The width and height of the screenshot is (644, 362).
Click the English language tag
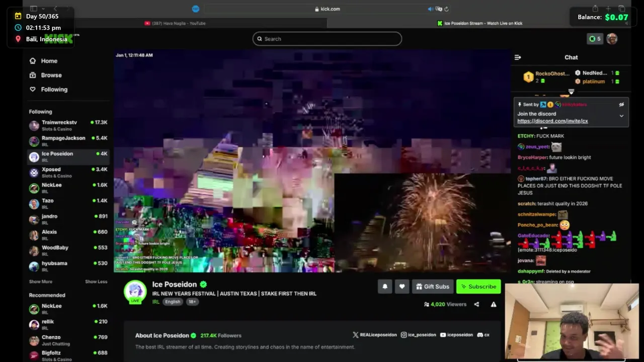(173, 302)
